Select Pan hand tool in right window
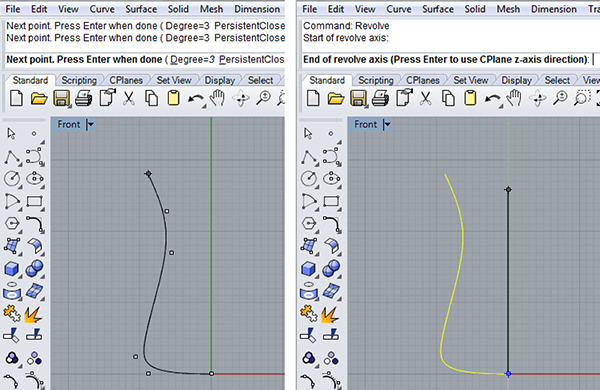This screenshot has width=600, height=390. click(x=515, y=98)
